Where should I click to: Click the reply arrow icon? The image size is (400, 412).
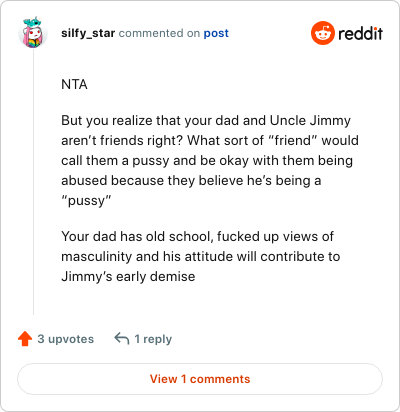[x=122, y=339]
